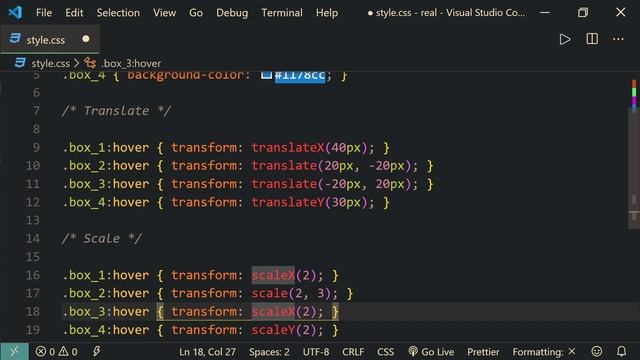Click the /* Translate */ comment

[116, 111]
